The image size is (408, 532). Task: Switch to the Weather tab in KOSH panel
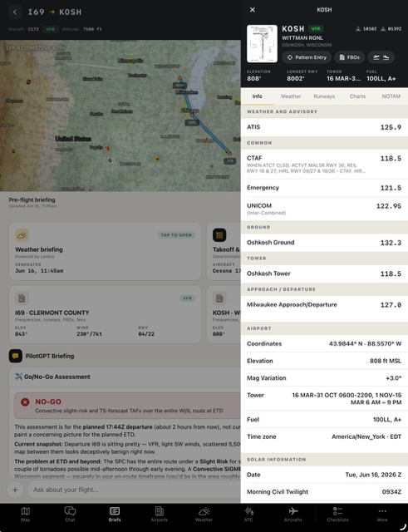[291, 96]
